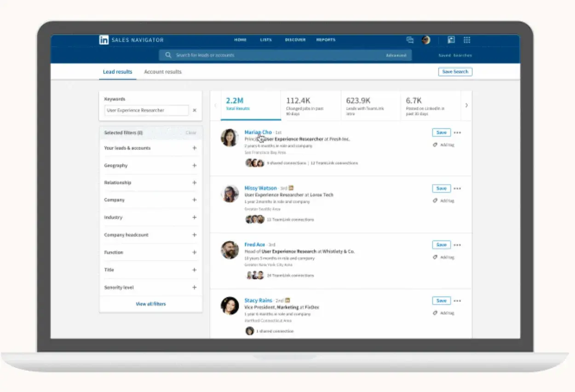This screenshot has height=392, width=575.
Task: Open the three-dot overflow menu for Mariah Cho
Action: tap(457, 133)
